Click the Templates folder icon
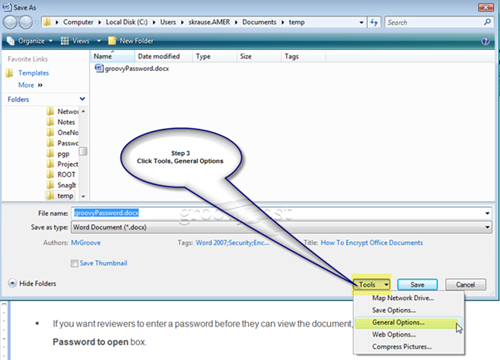The width and height of the screenshot is (500, 360). click(10, 73)
